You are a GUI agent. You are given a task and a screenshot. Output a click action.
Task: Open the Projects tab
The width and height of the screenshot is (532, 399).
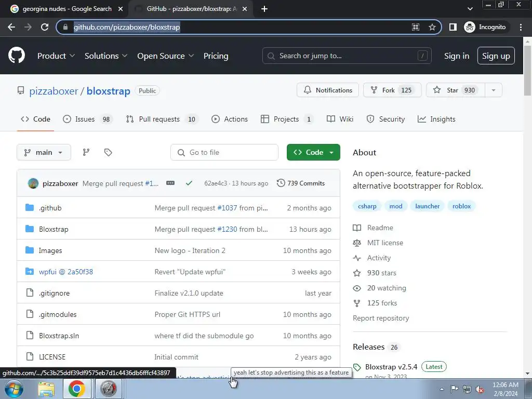288,119
